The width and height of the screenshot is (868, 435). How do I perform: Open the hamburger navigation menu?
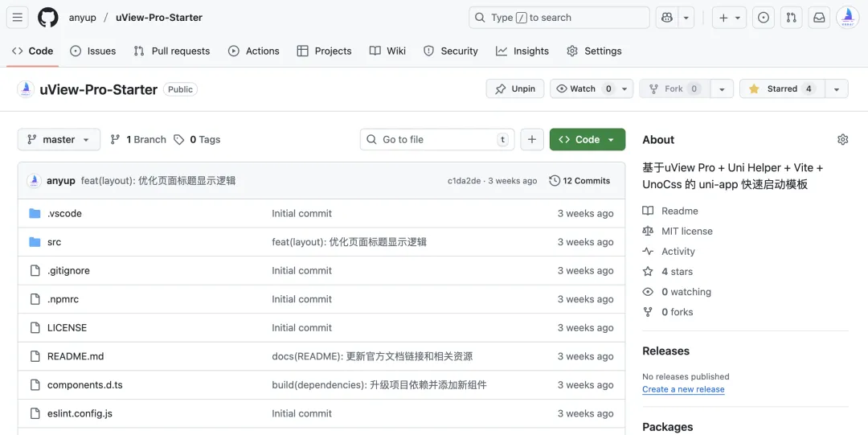[18, 18]
